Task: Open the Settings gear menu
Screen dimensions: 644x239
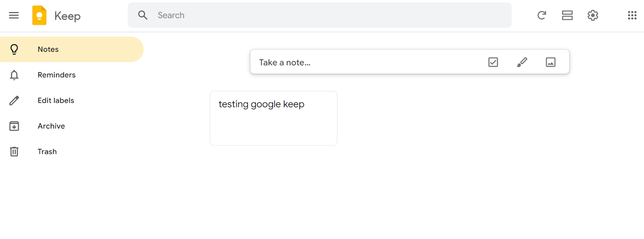Action: pos(592,15)
